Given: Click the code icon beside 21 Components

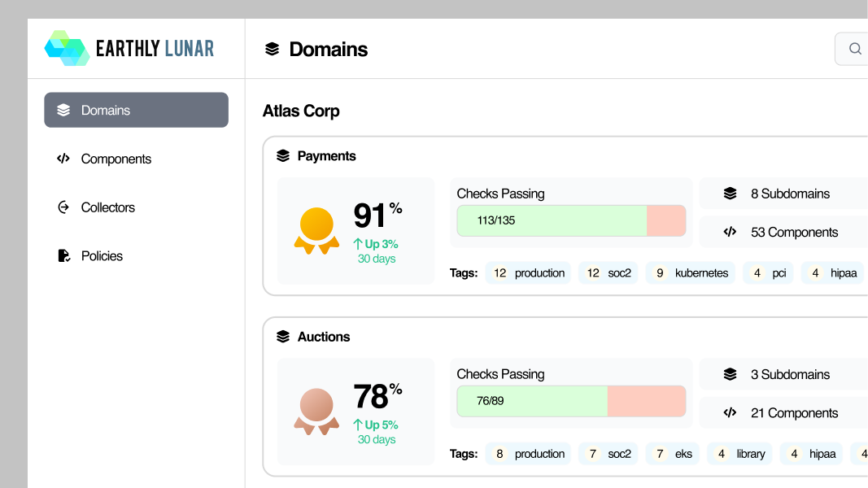Looking at the screenshot, I should [x=731, y=412].
